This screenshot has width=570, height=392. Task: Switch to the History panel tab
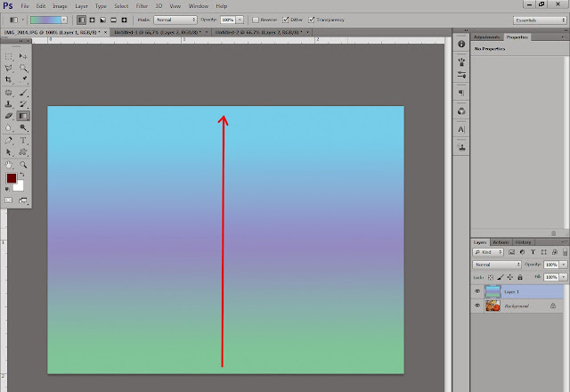tap(523, 242)
